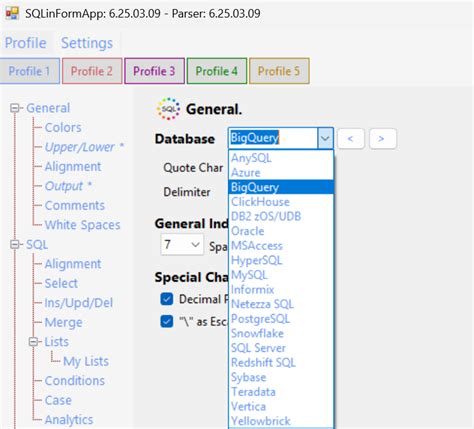
Task: Open Comments settings in tree
Action: pyautogui.click(x=75, y=205)
